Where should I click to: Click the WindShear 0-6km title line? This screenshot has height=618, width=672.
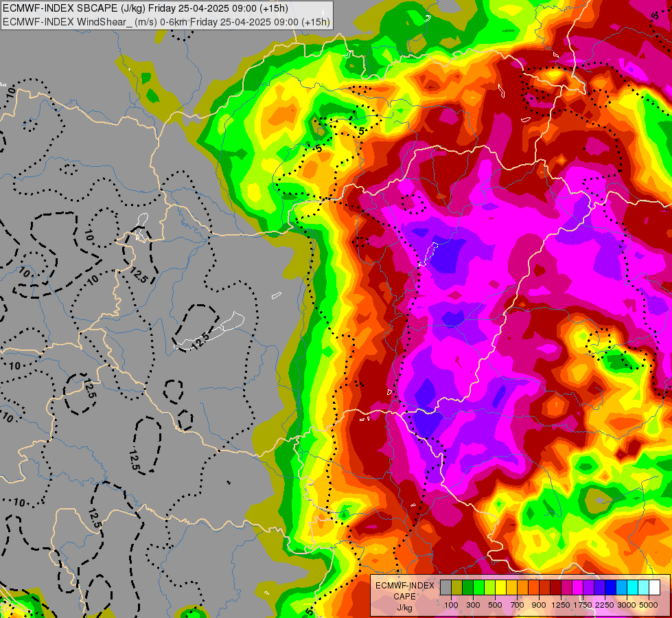pyautogui.click(x=166, y=22)
